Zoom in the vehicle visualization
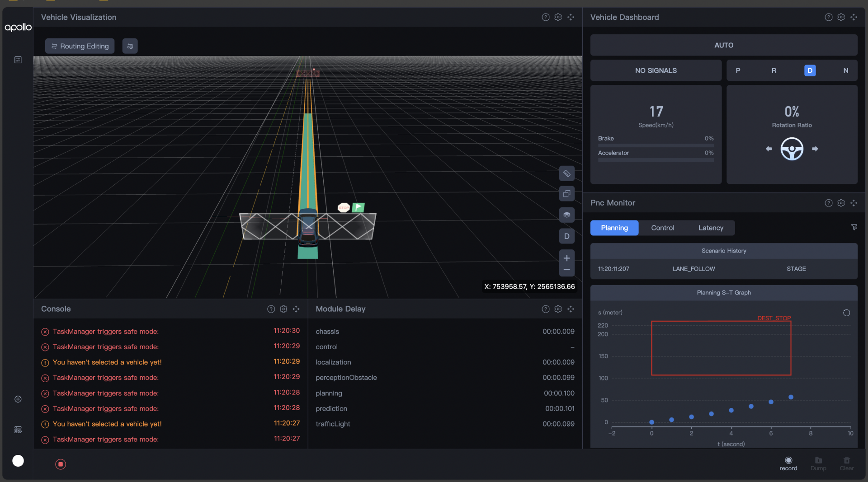The height and width of the screenshot is (482, 868). (566, 258)
